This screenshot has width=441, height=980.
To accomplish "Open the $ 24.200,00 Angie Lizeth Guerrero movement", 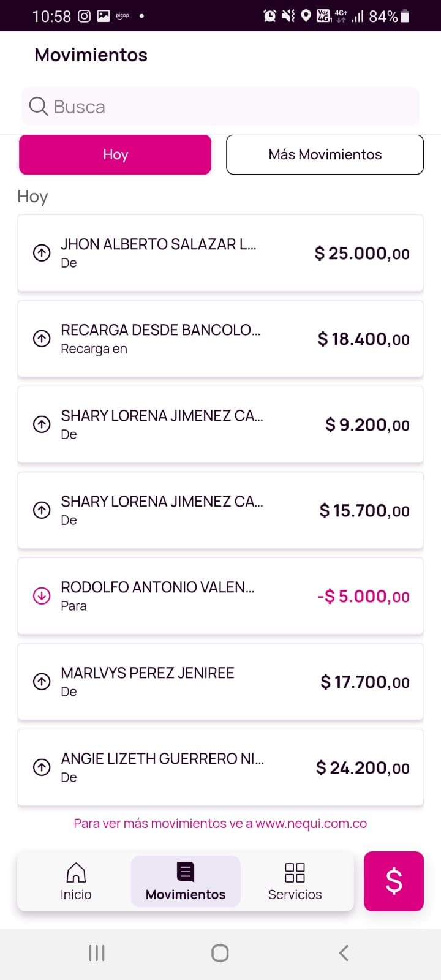I will pyautogui.click(x=221, y=767).
